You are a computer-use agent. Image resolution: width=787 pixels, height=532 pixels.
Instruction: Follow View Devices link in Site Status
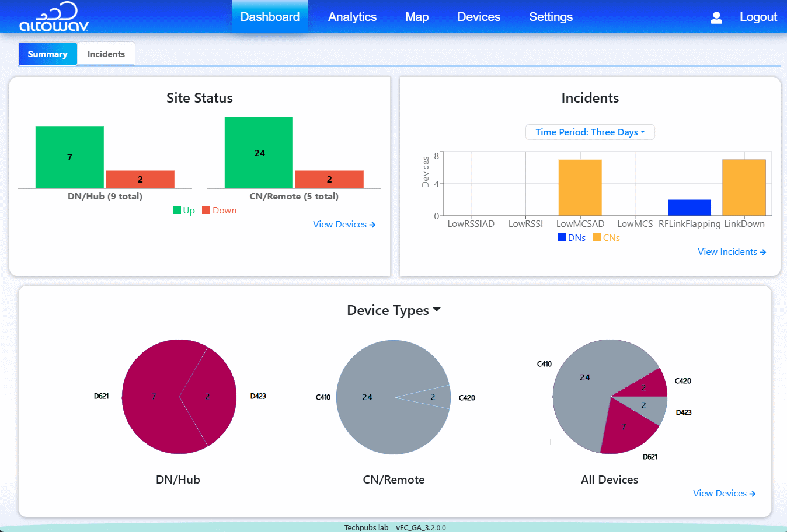click(x=344, y=225)
